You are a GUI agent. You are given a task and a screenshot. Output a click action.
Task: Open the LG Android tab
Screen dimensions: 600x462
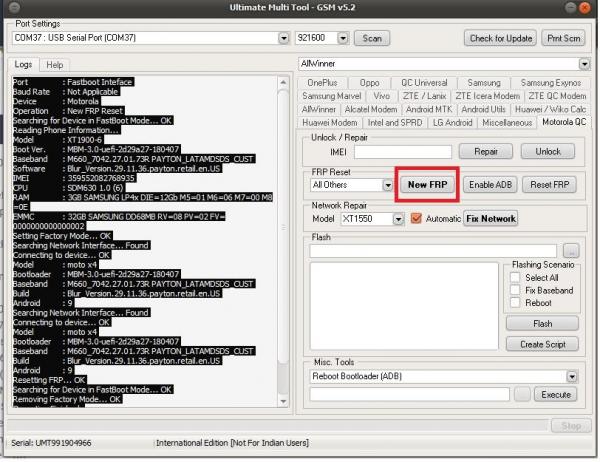pyautogui.click(x=452, y=123)
